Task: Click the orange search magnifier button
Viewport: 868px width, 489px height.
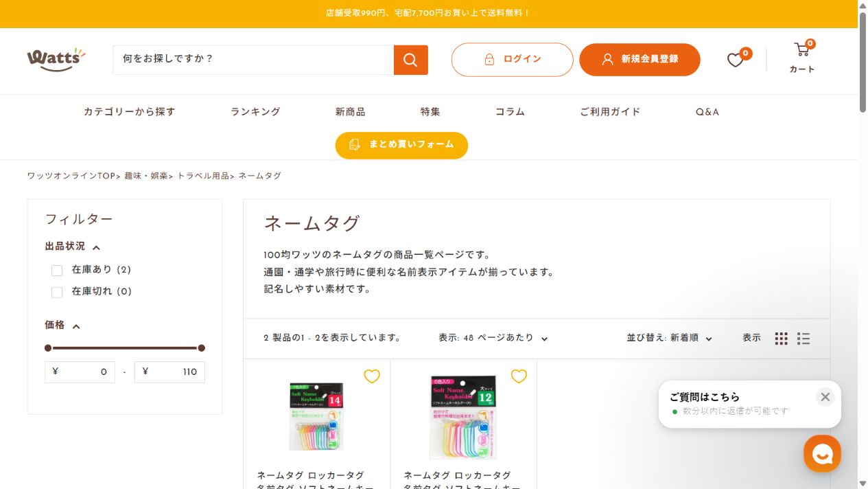Action: point(410,60)
